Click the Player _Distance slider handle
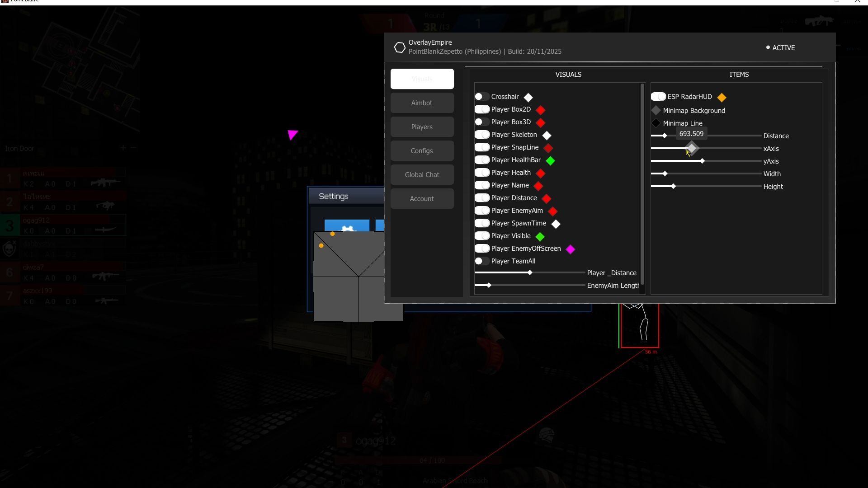Screen dimensions: 868x488 coord(530,272)
